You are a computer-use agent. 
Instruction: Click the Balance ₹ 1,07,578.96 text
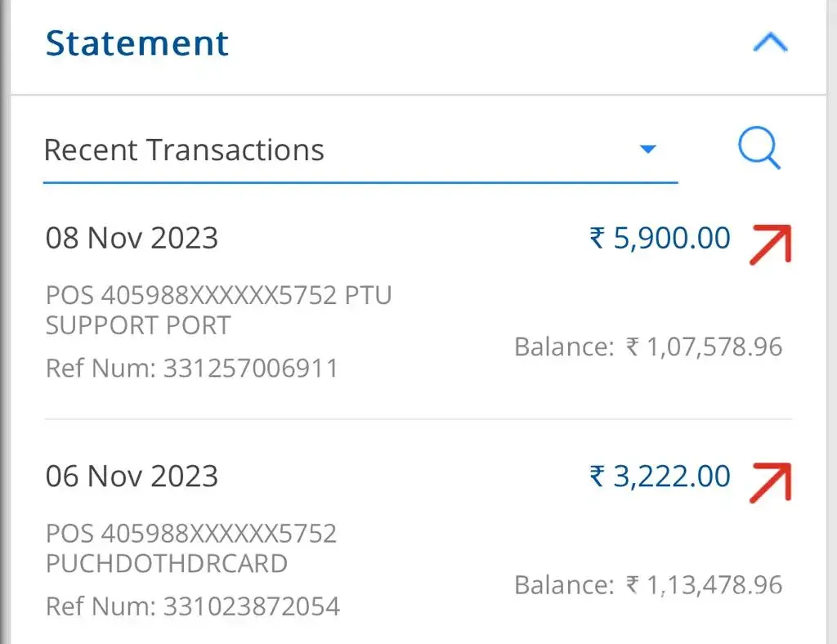[x=648, y=347]
